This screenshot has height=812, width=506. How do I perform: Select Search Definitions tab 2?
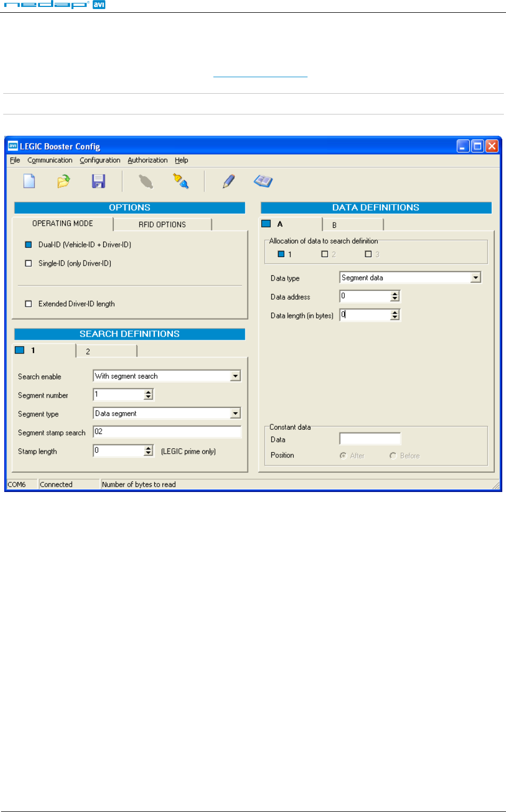(106, 351)
